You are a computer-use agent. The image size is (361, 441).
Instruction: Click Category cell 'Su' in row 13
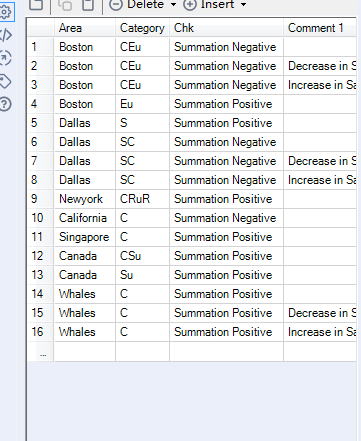(142, 275)
